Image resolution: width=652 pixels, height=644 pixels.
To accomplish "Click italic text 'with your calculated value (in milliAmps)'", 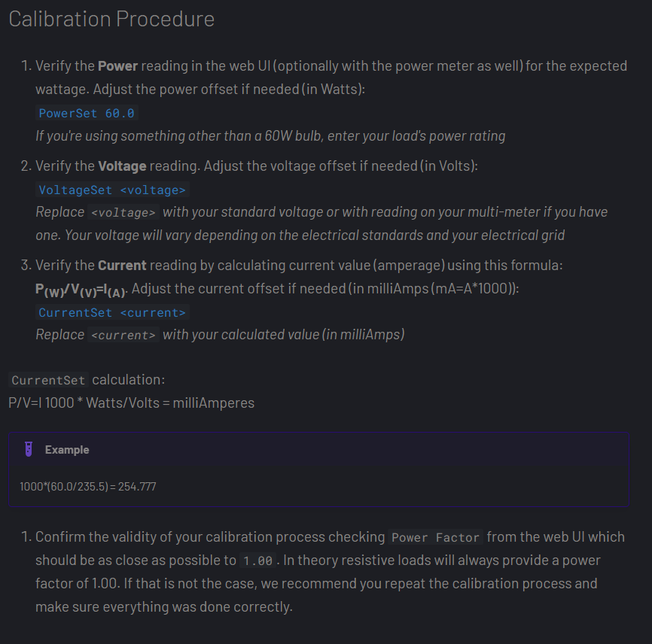I will (283, 335).
